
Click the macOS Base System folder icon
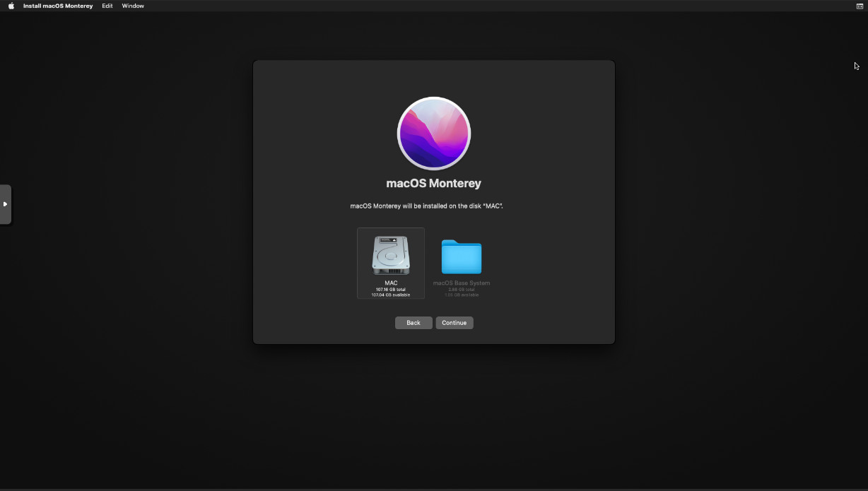(x=461, y=256)
